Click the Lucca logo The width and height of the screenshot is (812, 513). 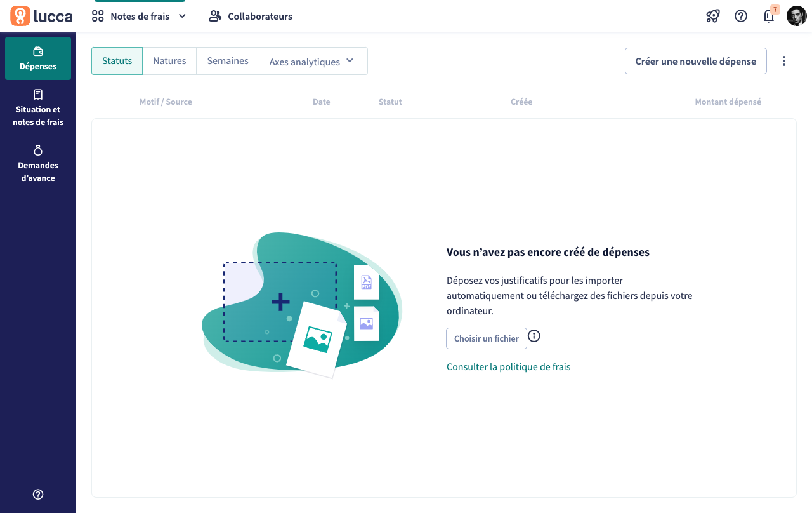[41, 17]
